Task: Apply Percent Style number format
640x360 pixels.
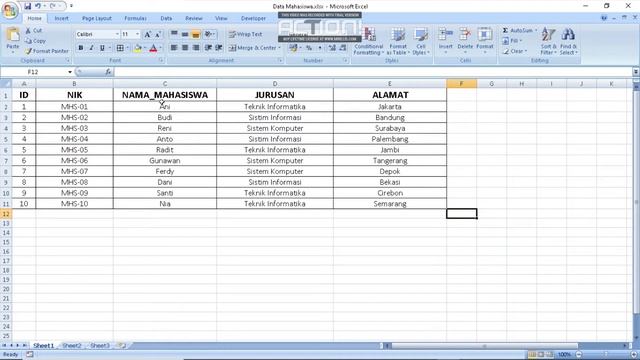Action: coord(309,48)
